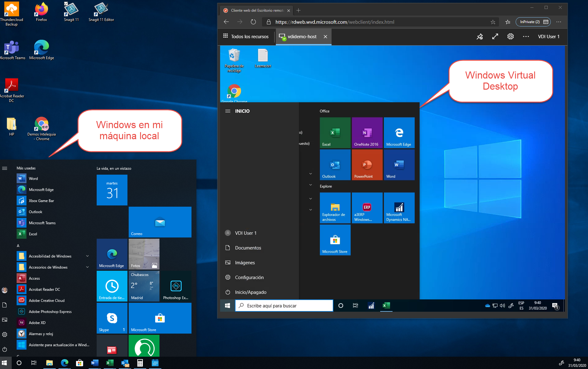Open the OneNote 2016 tile
588x369 pixels.
click(x=367, y=133)
